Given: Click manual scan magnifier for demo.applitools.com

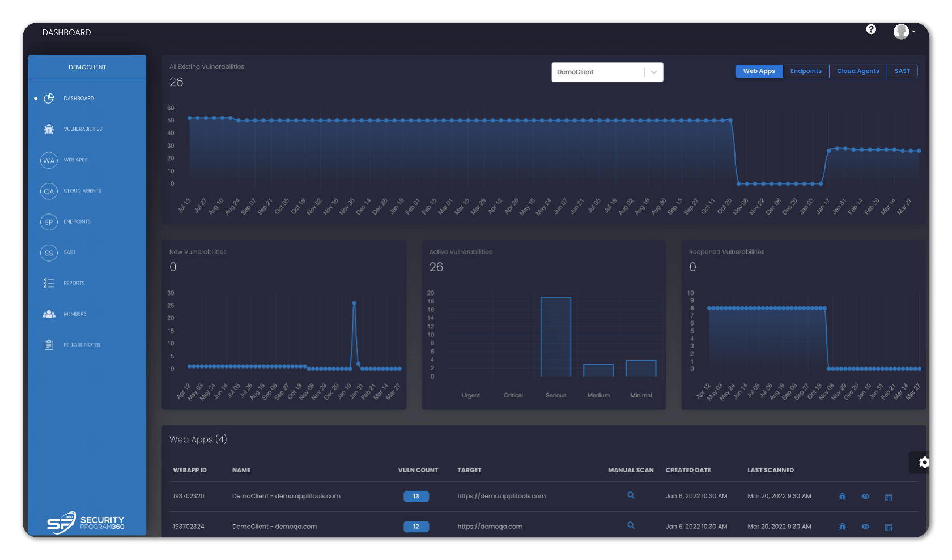Looking at the screenshot, I should (x=631, y=495).
